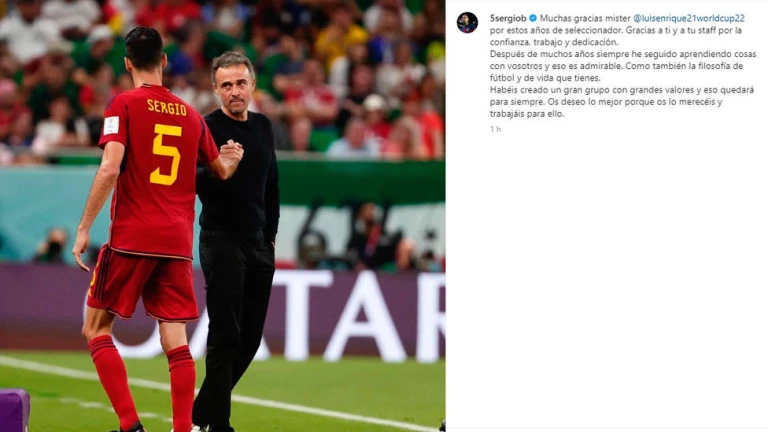The width and height of the screenshot is (768, 432).
Task: Click the blue verified badge beside 5sergiob
Action: (533, 18)
